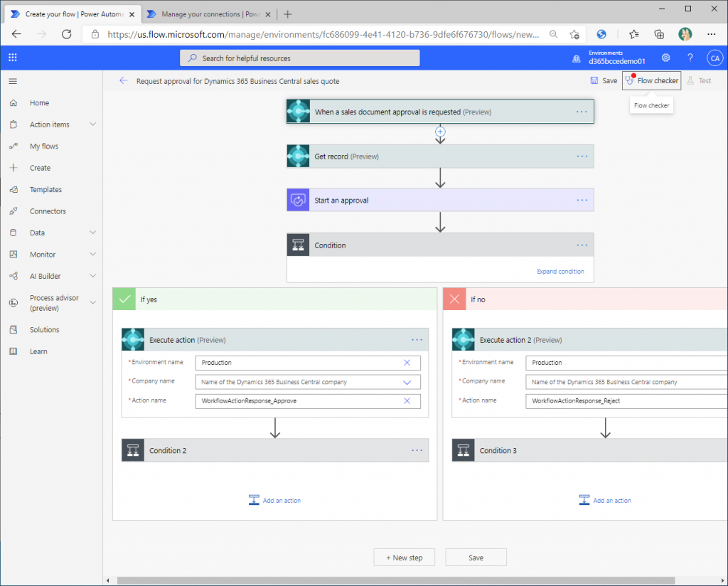Expand the AI Builder sidebar section

[x=92, y=276]
